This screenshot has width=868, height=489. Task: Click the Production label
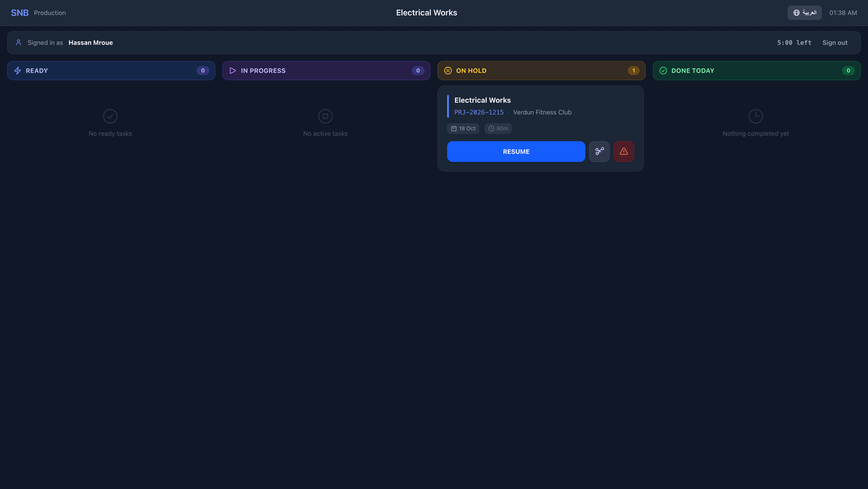(x=50, y=12)
